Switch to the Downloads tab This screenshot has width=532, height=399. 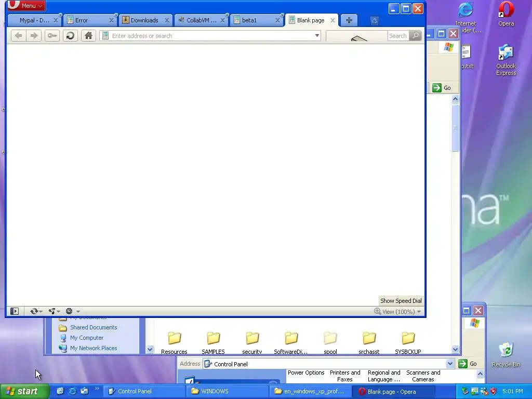click(x=146, y=20)
